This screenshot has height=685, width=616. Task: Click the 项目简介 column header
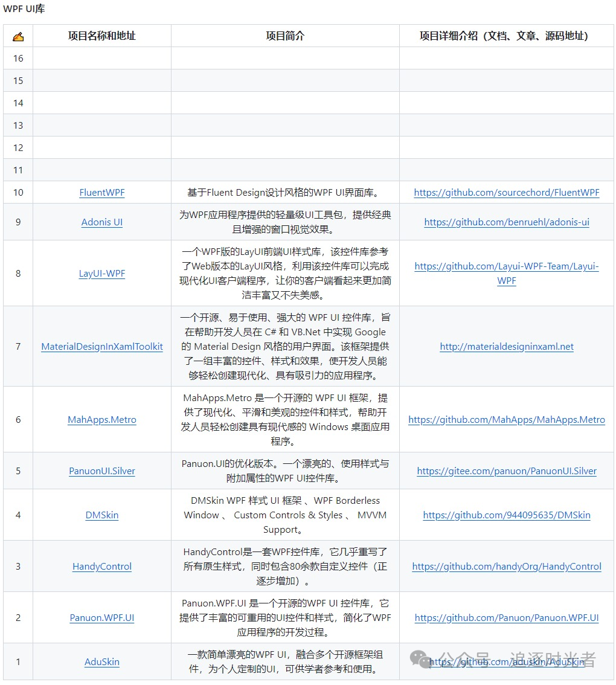click(x=285, y=36)
